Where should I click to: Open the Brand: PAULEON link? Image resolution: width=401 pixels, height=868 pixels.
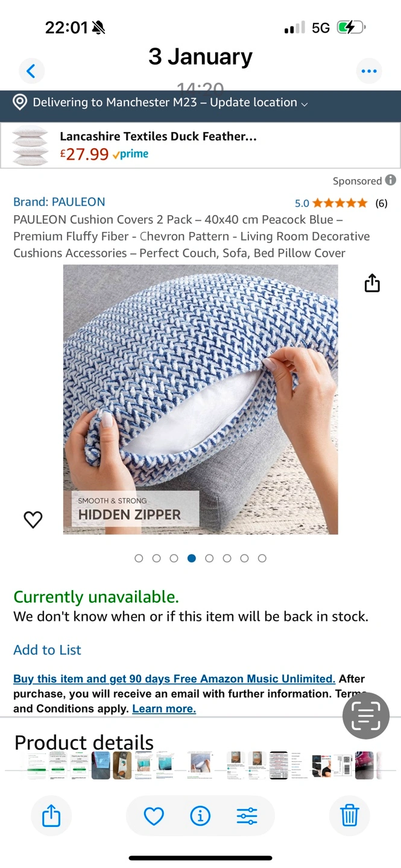[x=59, y=202]
